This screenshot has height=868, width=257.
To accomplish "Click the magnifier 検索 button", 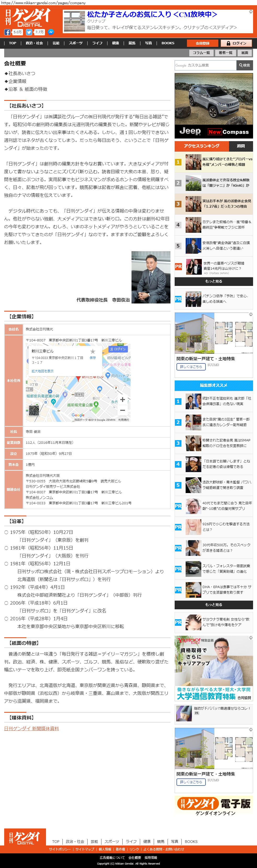I will click(x=244, y=65).
